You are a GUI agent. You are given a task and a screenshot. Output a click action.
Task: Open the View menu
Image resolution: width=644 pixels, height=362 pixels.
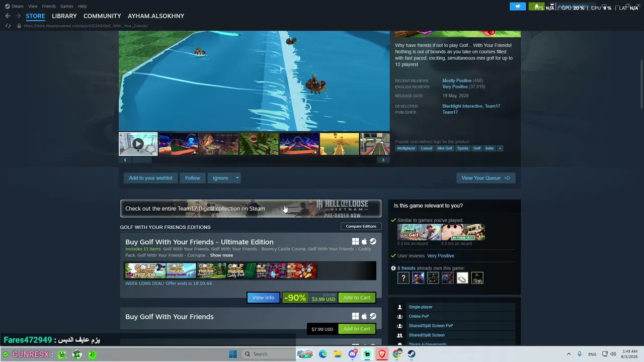click(x=33, y=6)
